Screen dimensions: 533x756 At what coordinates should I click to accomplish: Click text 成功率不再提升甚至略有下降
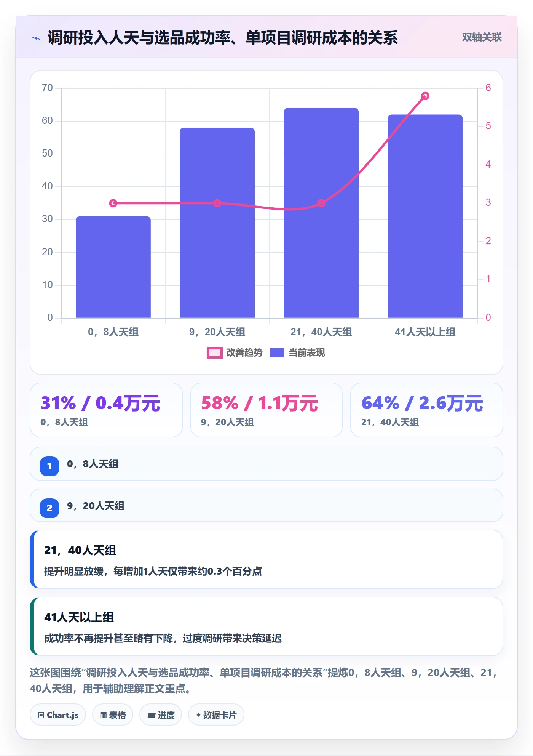tap(108, 638)
